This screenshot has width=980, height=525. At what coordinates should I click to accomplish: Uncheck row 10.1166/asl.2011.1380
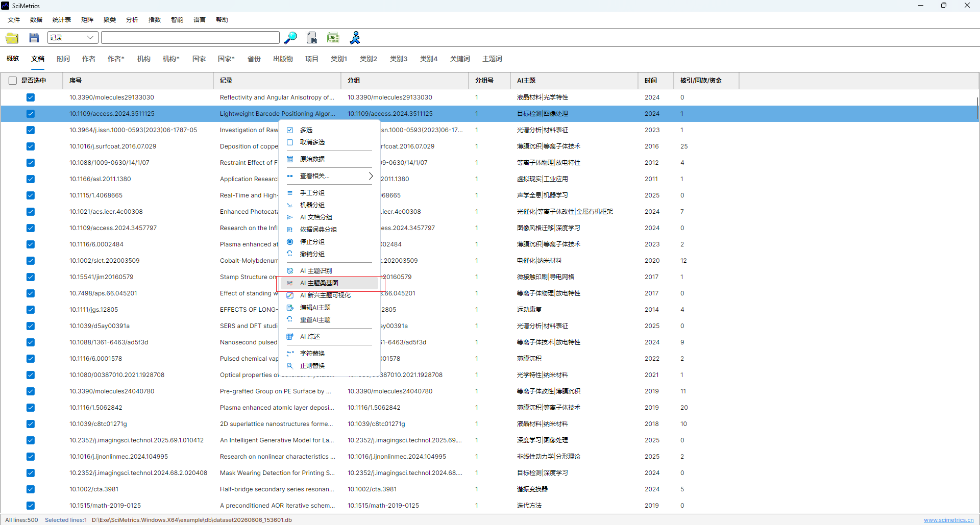pos(31,179)
